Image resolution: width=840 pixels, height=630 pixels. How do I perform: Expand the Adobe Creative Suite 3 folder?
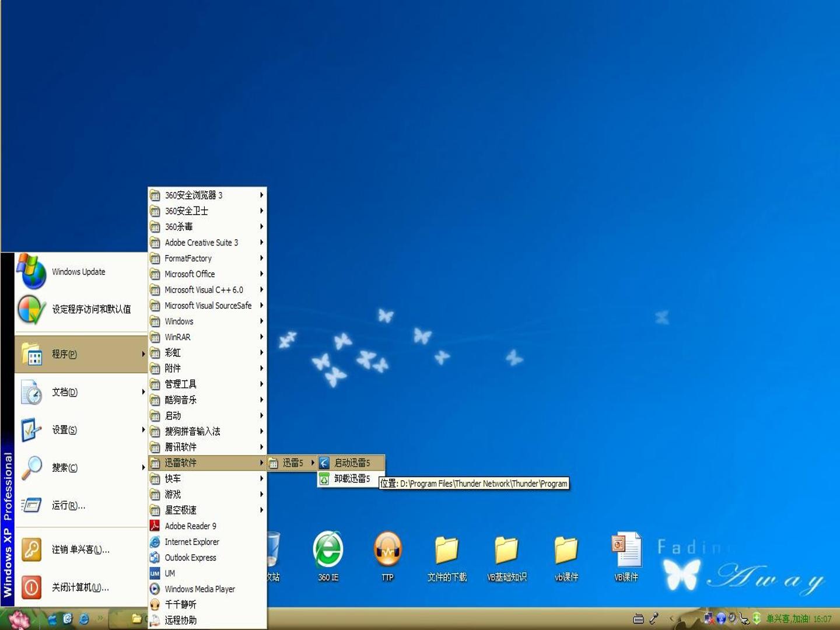pyautogui.click(x=207, y=242)
